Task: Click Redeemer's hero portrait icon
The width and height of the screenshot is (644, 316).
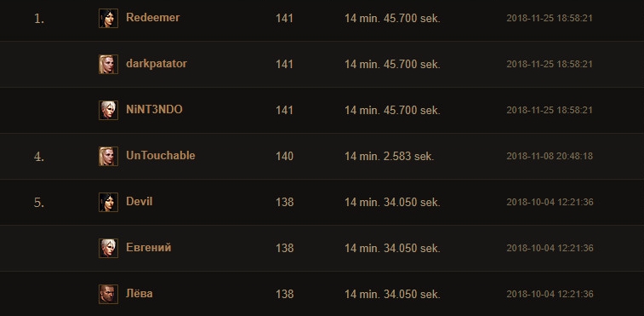Action: (x=108, y=18)
